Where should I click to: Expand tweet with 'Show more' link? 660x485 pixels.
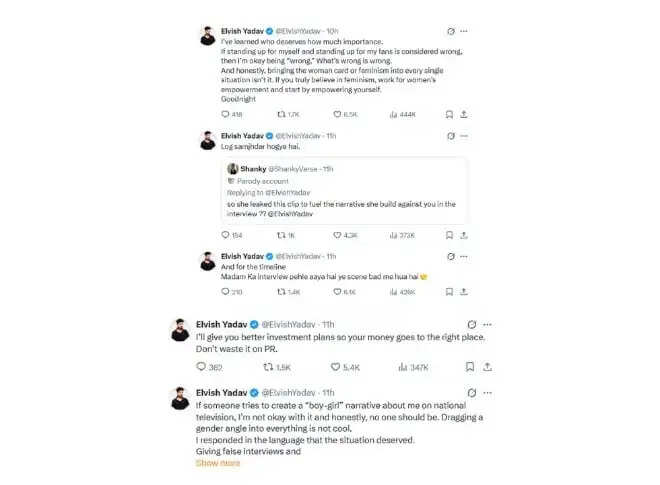[218, 463]
